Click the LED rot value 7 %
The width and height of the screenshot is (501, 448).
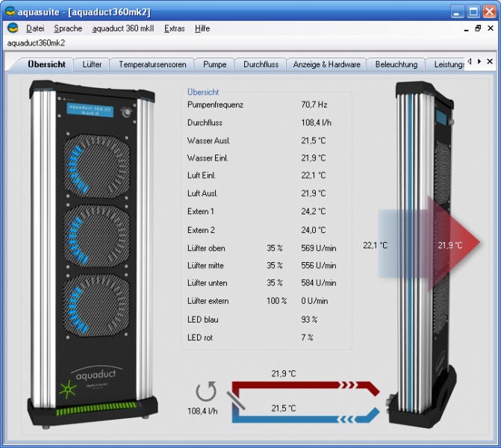307,337
